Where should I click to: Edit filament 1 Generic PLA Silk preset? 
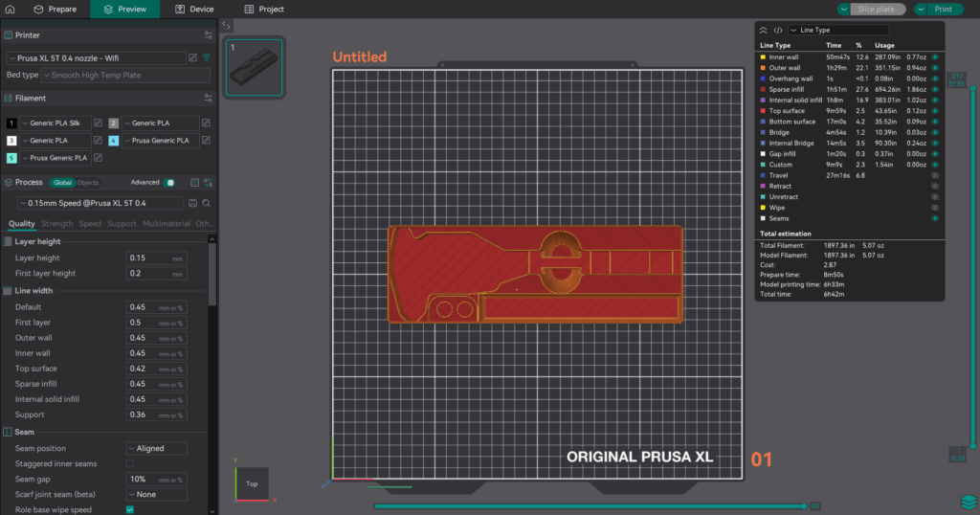[98, 123]
